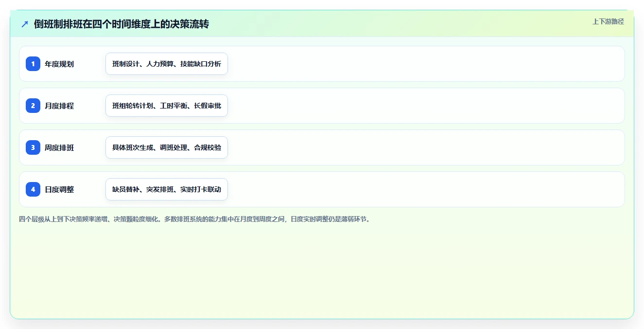Click the 上下游路径 label at top right
This screenshot has width=644, height=329.
point(608,21)
